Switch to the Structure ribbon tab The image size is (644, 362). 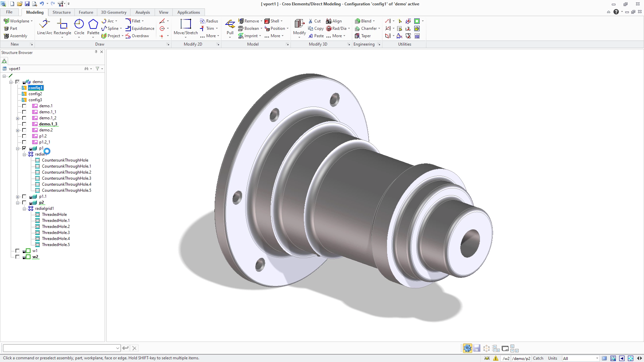tap(61, 12)
